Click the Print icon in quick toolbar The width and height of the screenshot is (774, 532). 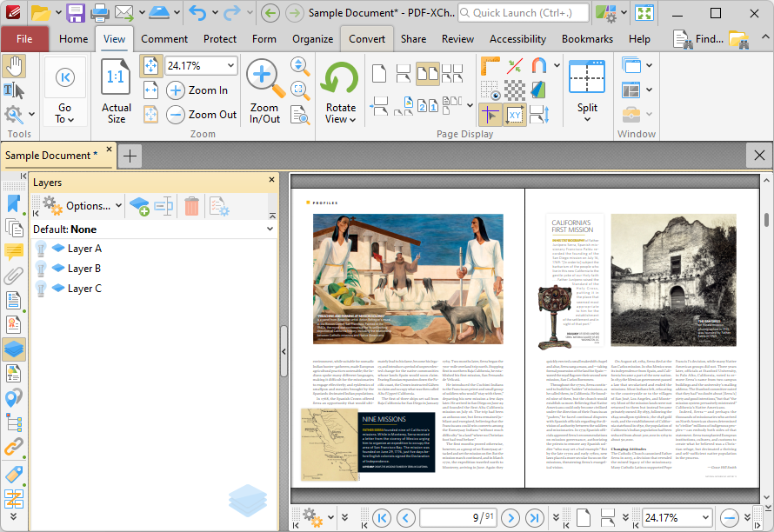[x=100, y=13]
